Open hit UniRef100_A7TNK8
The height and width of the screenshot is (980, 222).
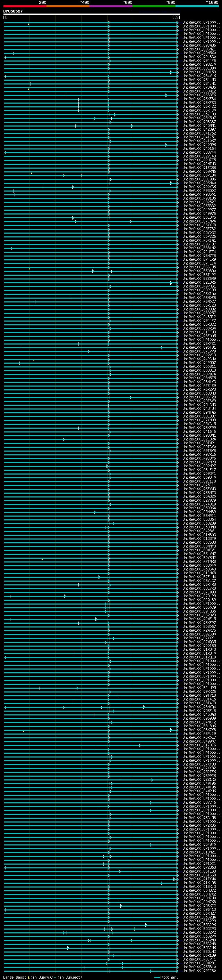click(x=199, y=561)
